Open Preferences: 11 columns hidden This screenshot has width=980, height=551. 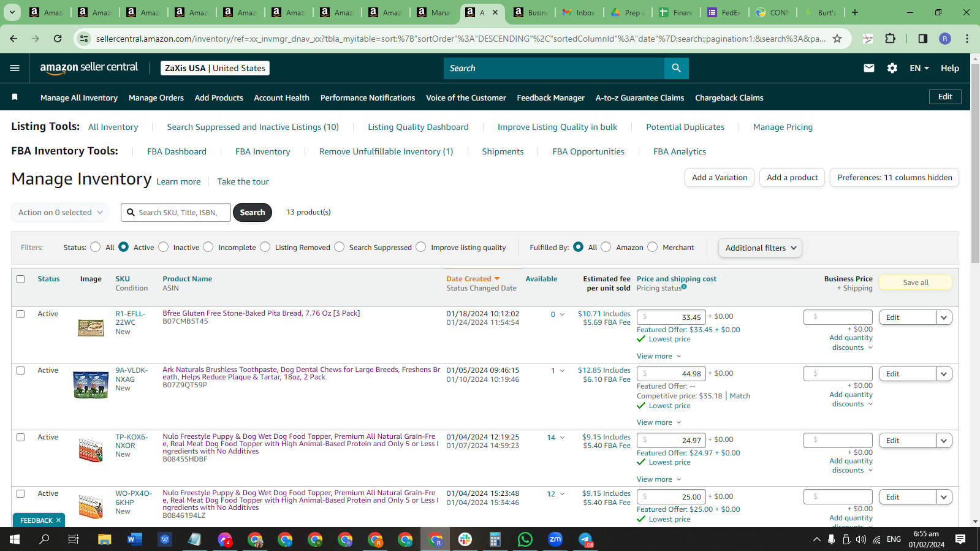point(894,178)
